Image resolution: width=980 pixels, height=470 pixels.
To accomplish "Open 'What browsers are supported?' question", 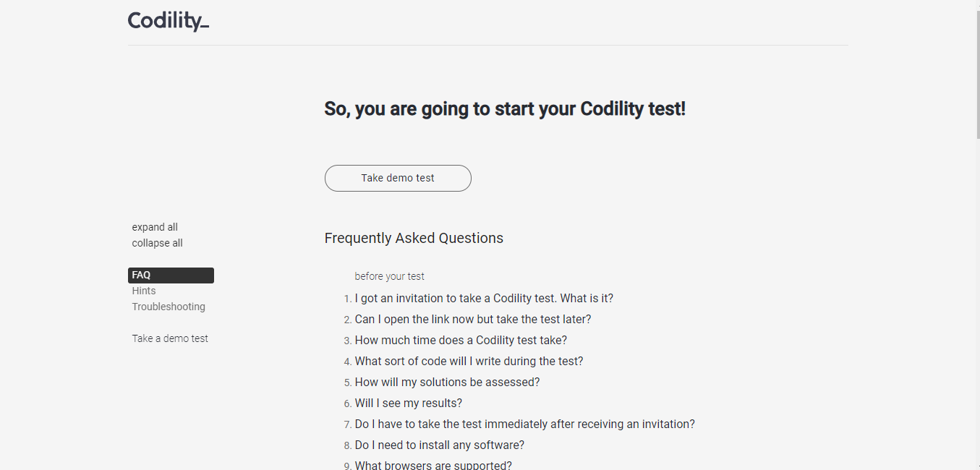I will click(x=433, y=465).
